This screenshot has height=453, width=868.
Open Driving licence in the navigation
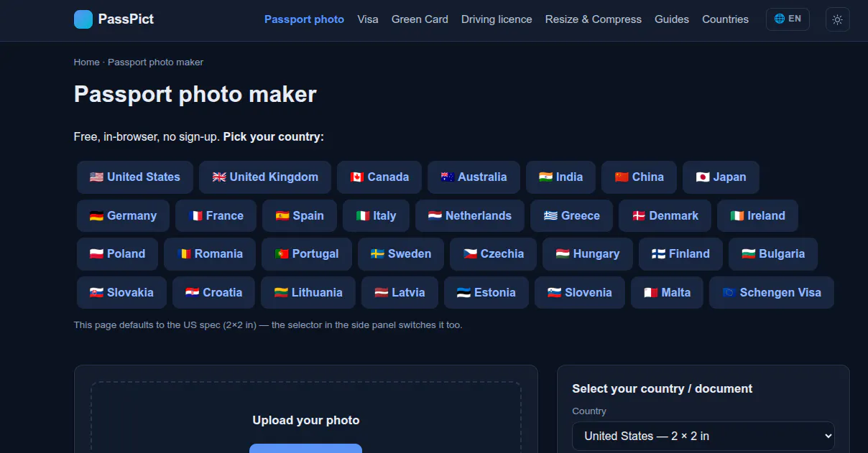tap(497, 19)
